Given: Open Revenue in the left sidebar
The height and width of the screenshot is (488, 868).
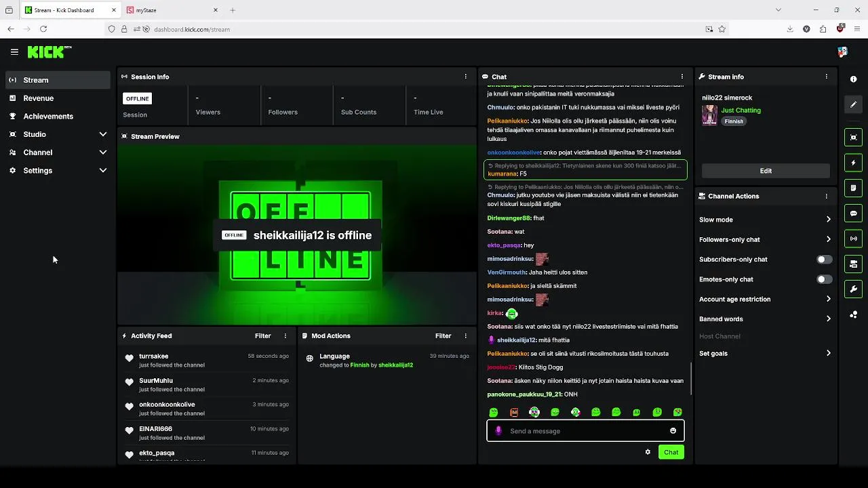Looking at the screenshot, I should pyautogui.click(x=58, y=98).
